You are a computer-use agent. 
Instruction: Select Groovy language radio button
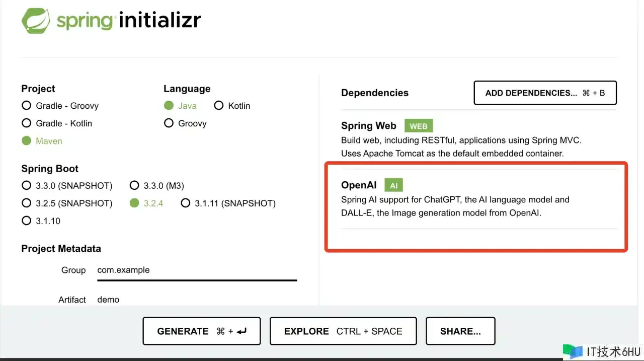pos(185,123)
